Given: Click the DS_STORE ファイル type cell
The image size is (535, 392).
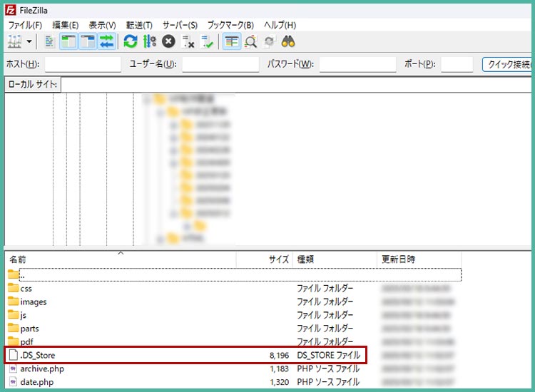Looking at the screenshot, I should (x=329, y=355).
